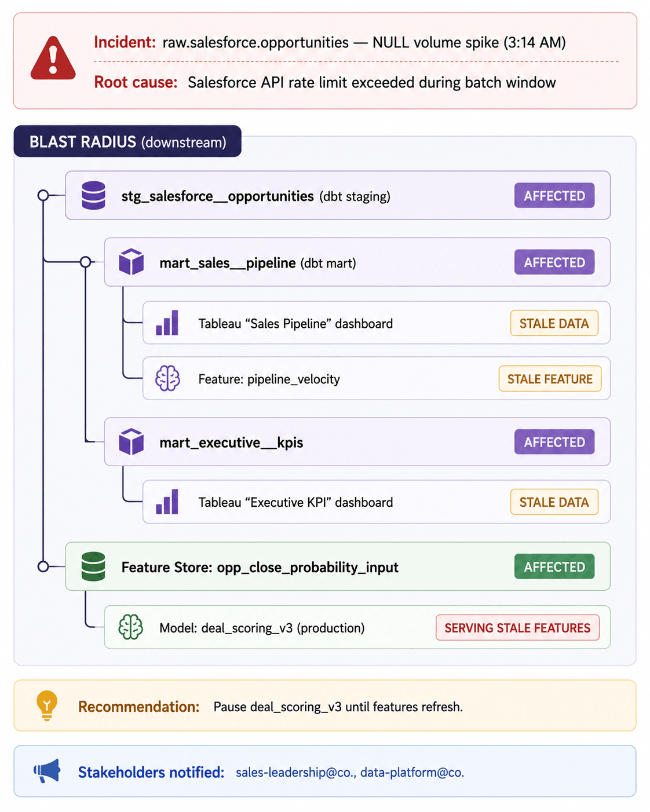Click the purple brain icon for pipeline_velocity
The image size is (650, 812).
click(x=167, y=379)
